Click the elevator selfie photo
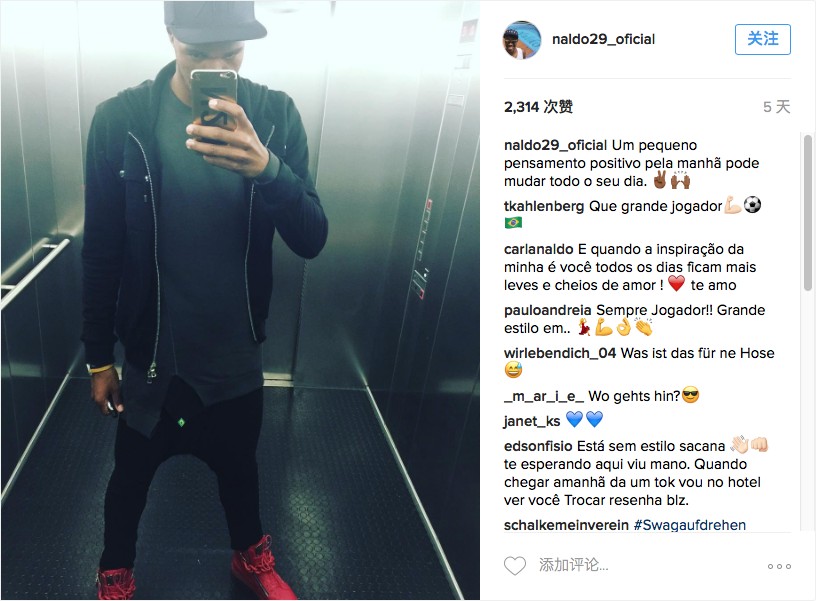The image size is (816, 601). [x=240, y=300]
